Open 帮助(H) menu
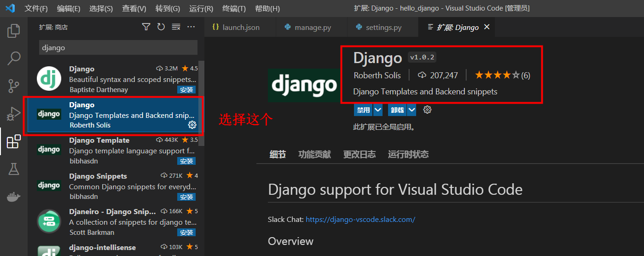The height and width of the screenshot is (256, 644). point(267,9)
